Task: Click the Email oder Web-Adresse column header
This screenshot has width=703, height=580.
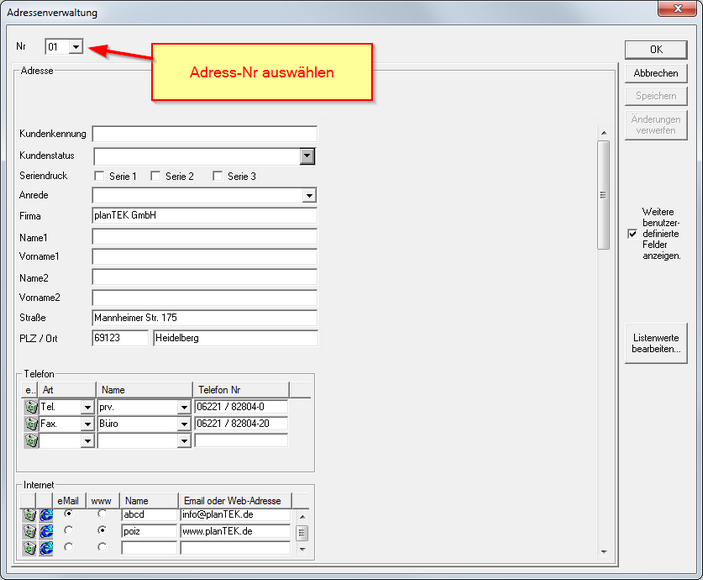Action: click(x=237, y=500)
